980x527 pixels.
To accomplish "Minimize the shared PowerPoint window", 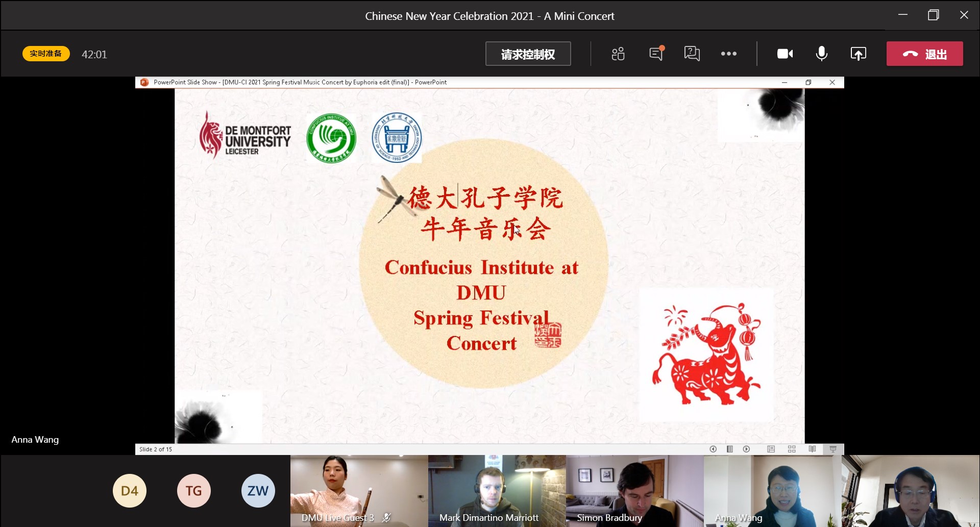I will click(785, 82).
